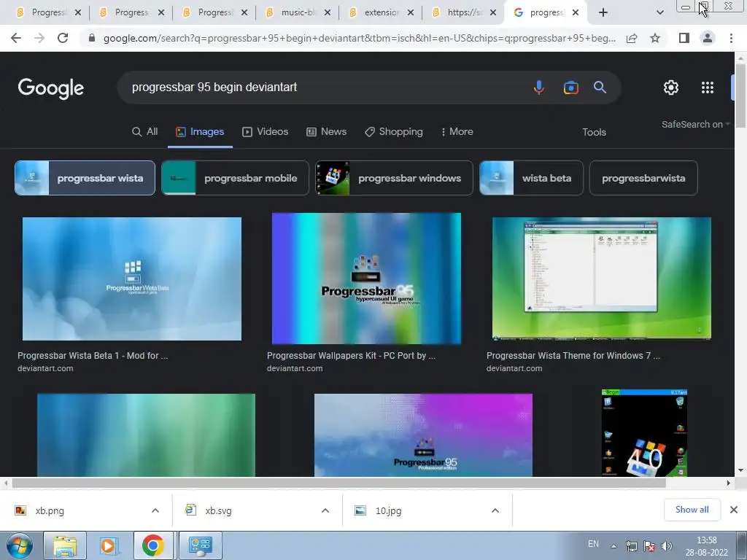Launch media player from taskbar
The image size is (747, 560).
[x=108, y=545]
